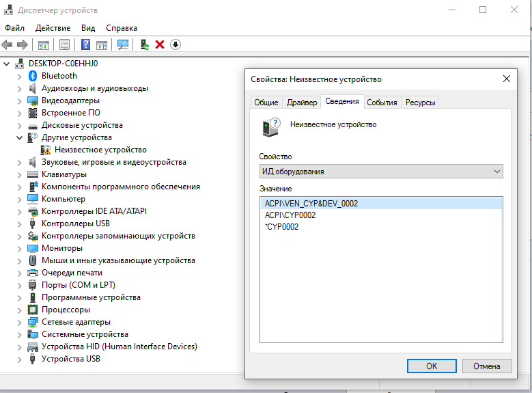
Task: Open the Действие menu
Action: click(53, 28)
